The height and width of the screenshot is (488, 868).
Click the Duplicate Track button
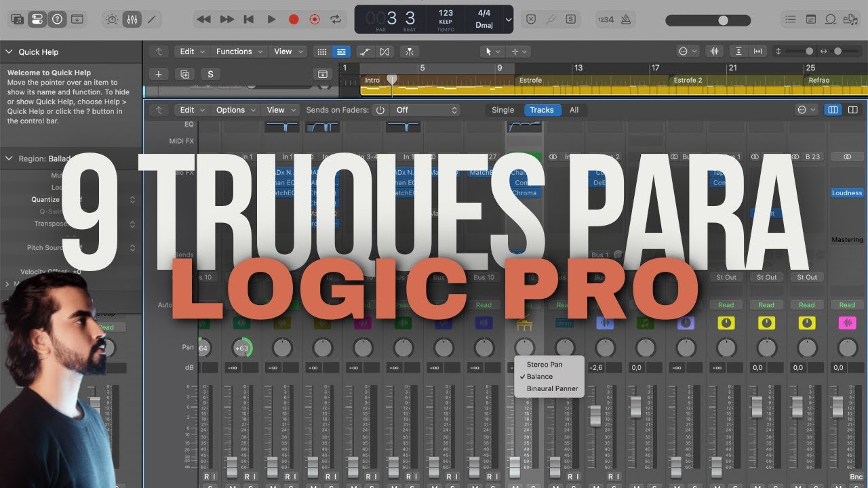(x=183, y=75)
